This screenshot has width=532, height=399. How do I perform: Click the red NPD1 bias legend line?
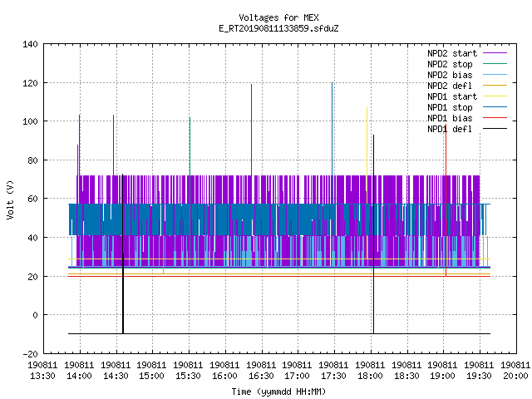pyautogui.click(x=495, y=118)
